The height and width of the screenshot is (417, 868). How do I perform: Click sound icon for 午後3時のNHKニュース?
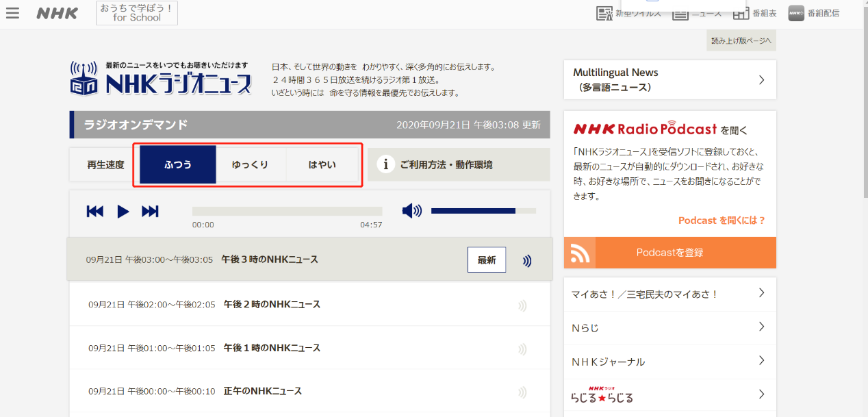pos(526,261)
